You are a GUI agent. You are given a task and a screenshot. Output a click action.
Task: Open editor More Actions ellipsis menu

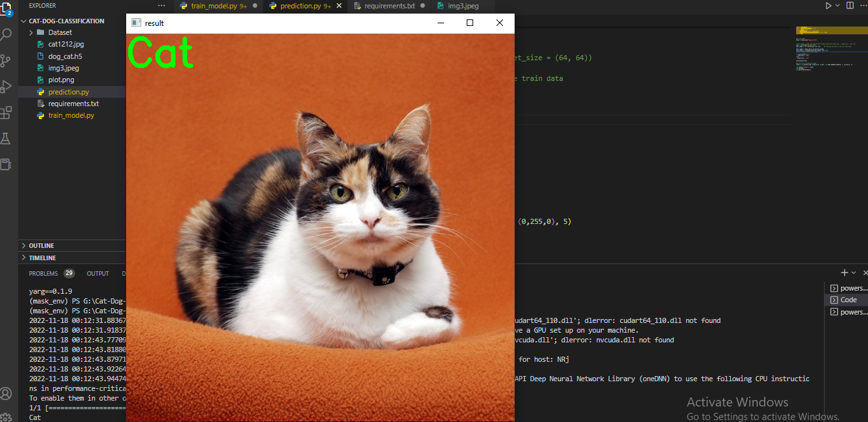coord(863,5)
